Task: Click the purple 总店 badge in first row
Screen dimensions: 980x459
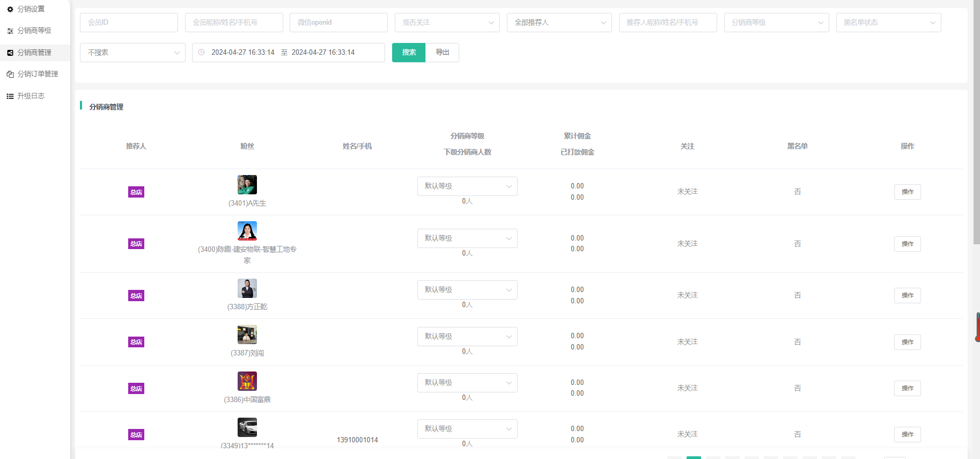Action: pyautogui.click(x=136, y=192)
